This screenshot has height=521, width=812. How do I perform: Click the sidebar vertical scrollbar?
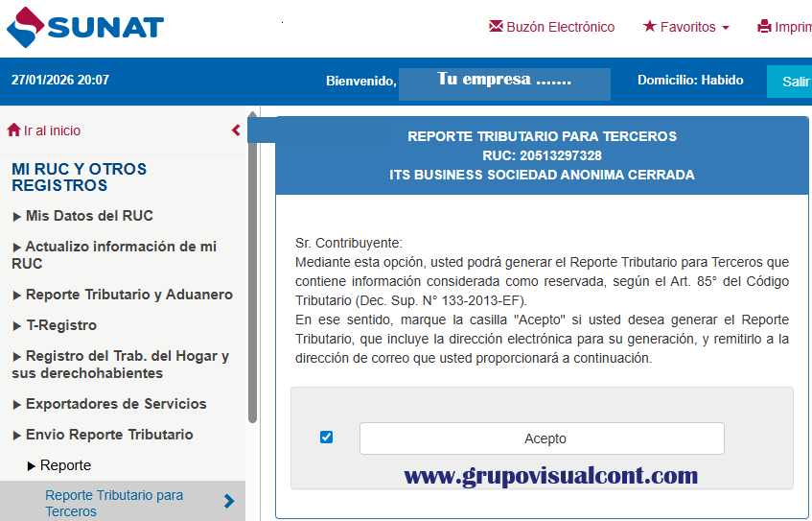252,267
